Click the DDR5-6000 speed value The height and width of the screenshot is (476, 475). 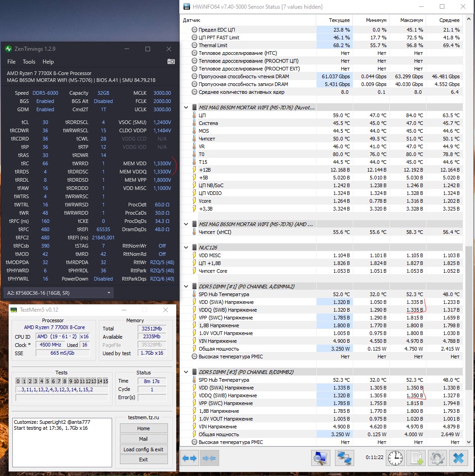click(x=45, y=93)
